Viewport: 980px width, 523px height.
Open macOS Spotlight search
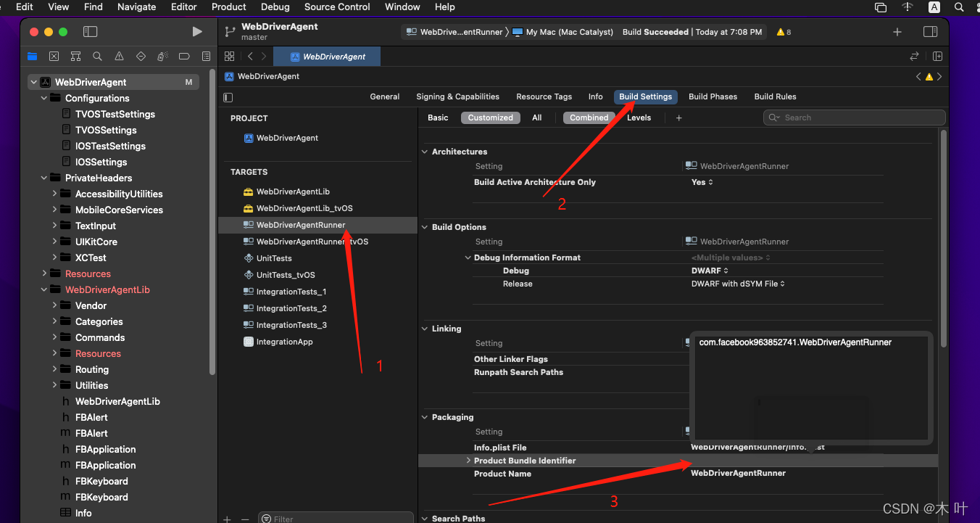coord(958,7)
